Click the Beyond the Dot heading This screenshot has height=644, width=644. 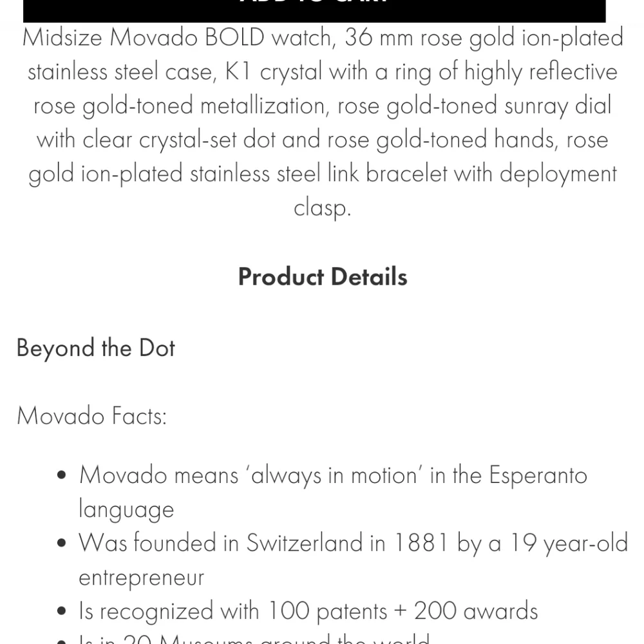(95, 348)
